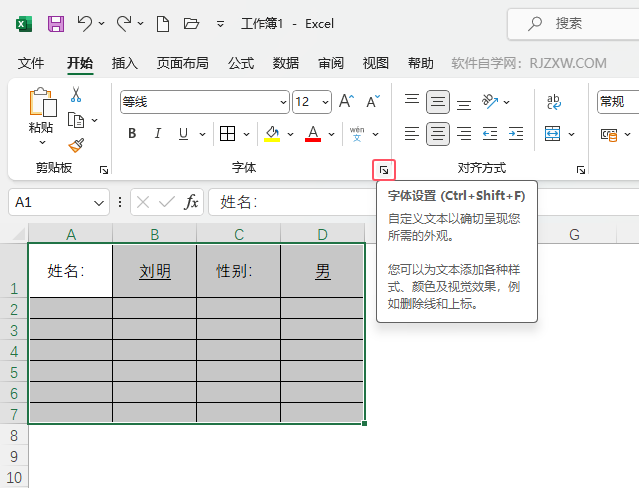Screen dimensions: 639x488
Task: Click the text Orientation icon
Action: coord(490,101)
